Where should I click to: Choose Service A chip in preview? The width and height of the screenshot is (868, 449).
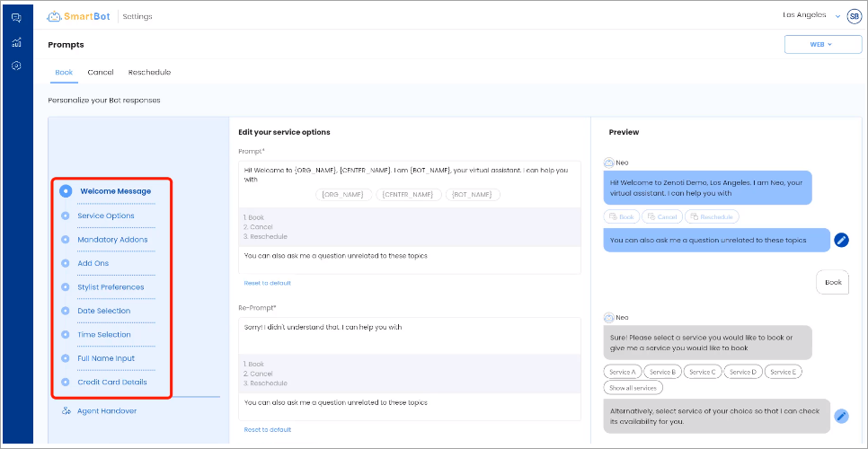(622, 372)
